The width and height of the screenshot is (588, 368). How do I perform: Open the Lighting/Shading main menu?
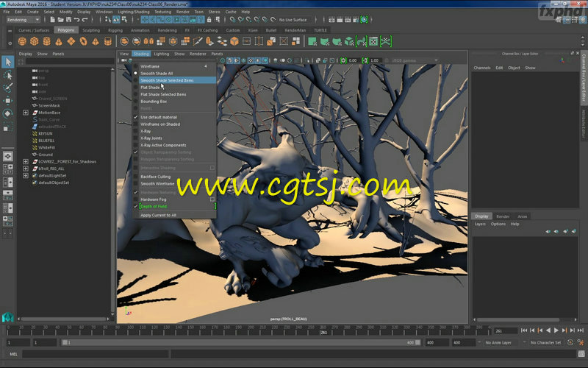pos(134,12)
